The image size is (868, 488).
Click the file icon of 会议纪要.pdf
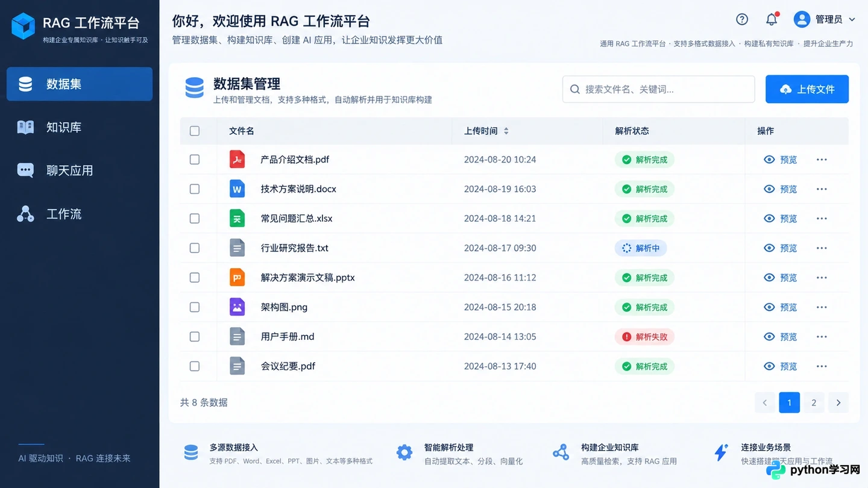tap(237, 366)
